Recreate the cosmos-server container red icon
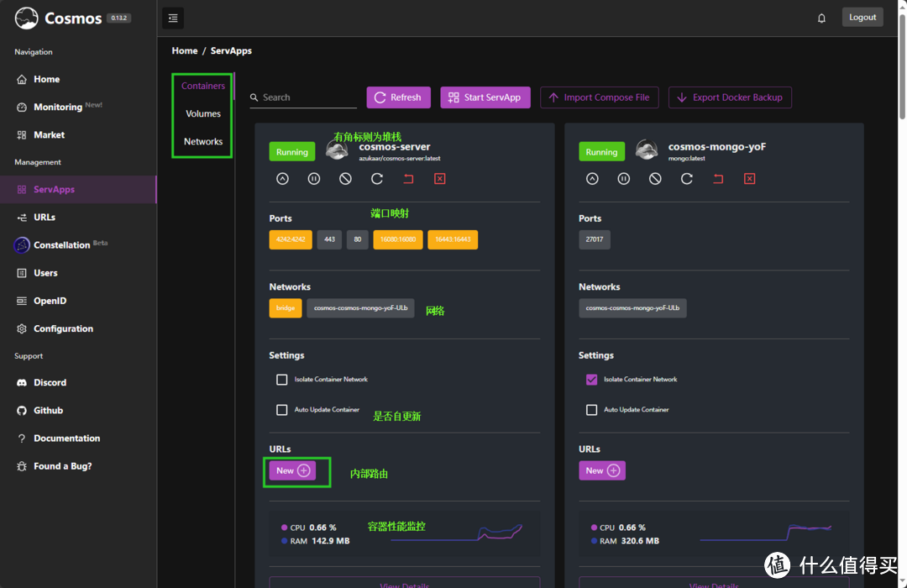 (408, 179)
